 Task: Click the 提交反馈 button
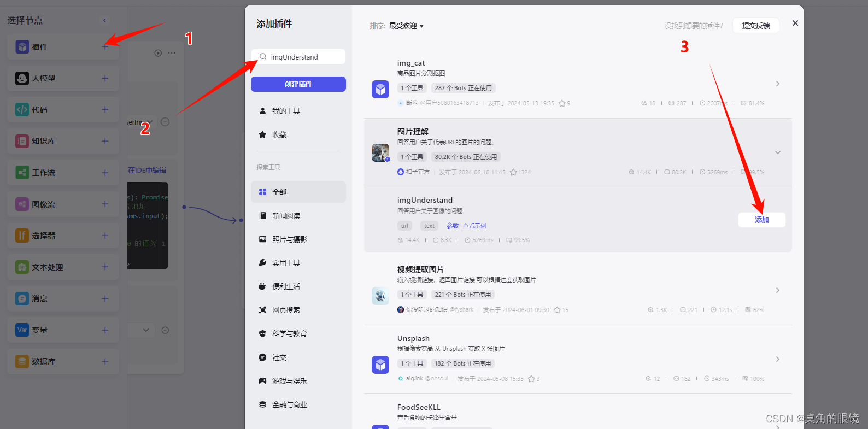coord(756,26)
